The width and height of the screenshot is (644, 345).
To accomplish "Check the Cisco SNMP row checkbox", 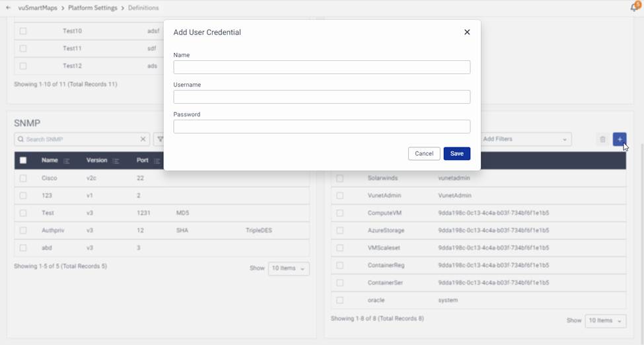I will tap(23, 178).
